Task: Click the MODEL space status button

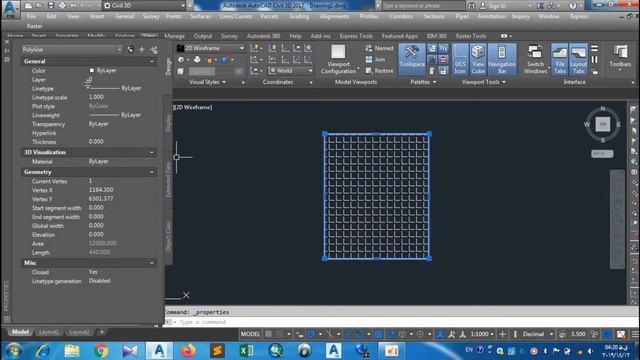Action: (250, 334)
